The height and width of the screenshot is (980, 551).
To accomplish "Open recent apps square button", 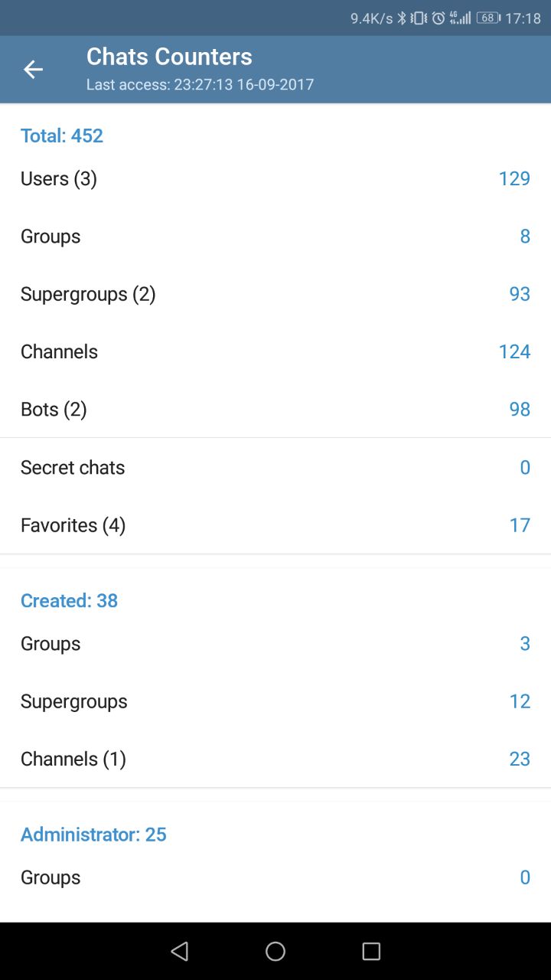I will [x=371, y=951].
